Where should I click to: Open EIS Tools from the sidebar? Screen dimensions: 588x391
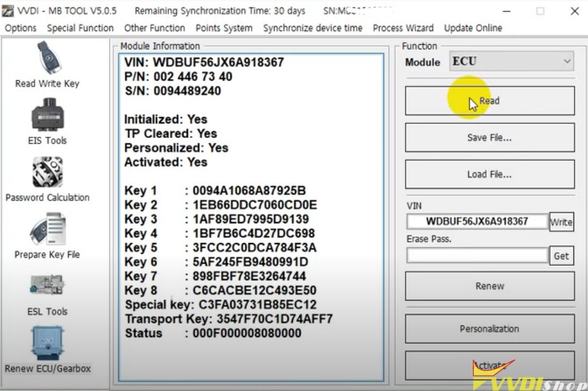click(x=47, y=121)
